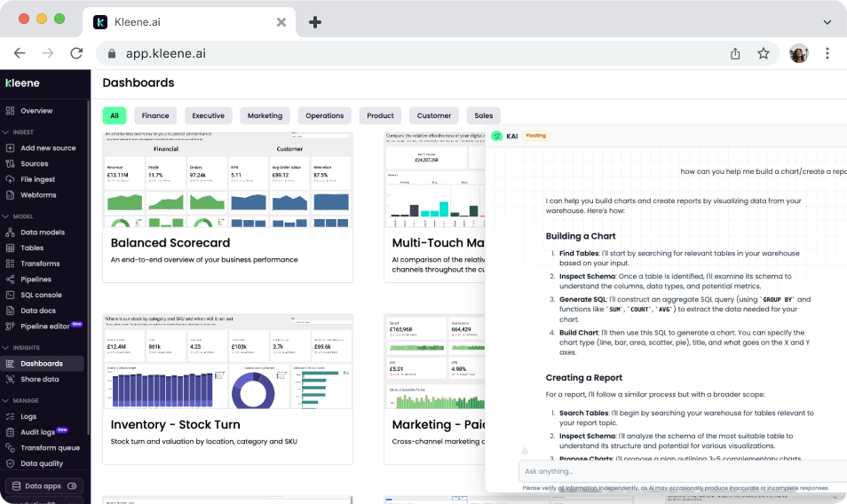Select the Operations filter tab
This screenshot has height=504, width=847.
pyautogui.click(x=325, y=115)
